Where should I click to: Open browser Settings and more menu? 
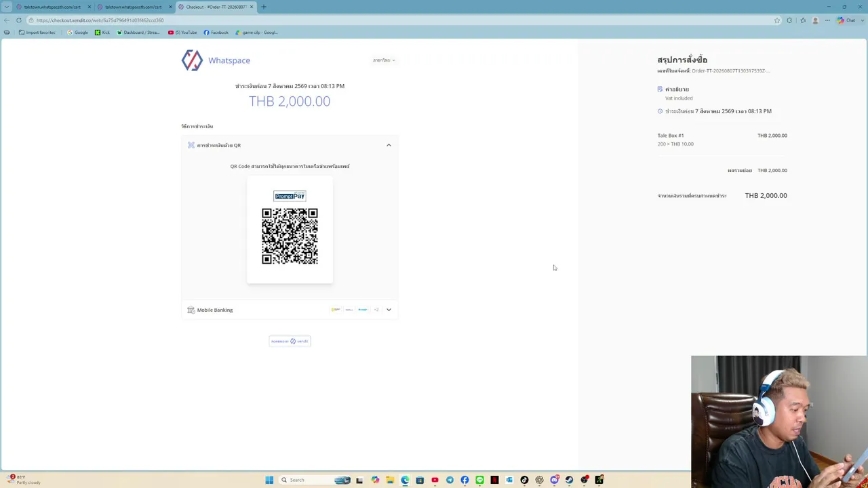827,20
